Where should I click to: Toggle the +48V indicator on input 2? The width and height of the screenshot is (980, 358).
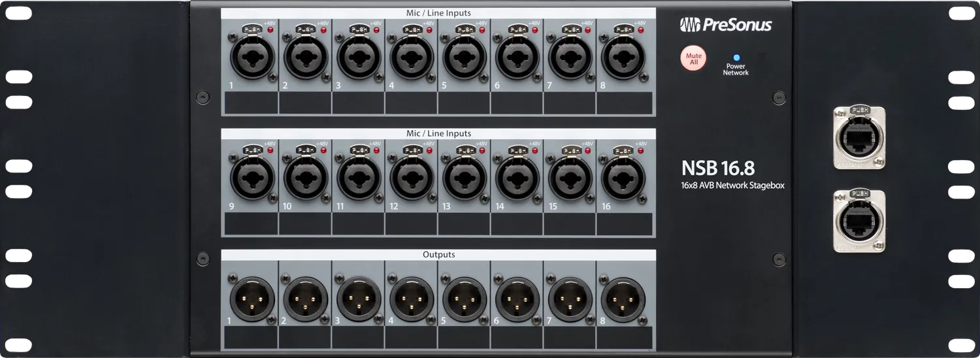(x=323, y=30)
